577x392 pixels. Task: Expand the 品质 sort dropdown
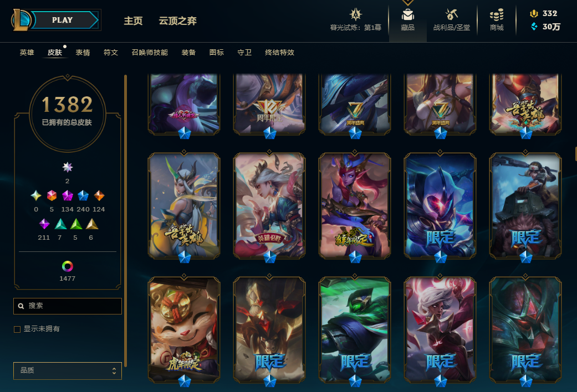click(x=67, y=370)
